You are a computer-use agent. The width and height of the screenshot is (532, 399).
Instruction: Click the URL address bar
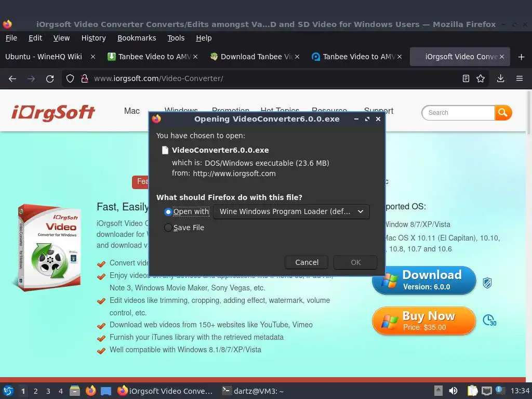coord(275,79)
